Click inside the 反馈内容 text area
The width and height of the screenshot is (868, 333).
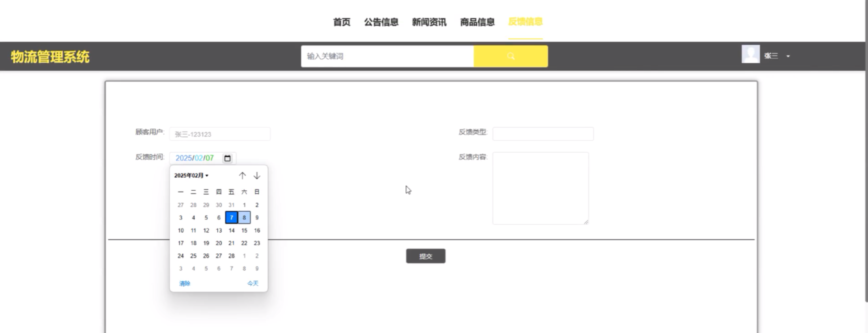click(x=540, y=188)
